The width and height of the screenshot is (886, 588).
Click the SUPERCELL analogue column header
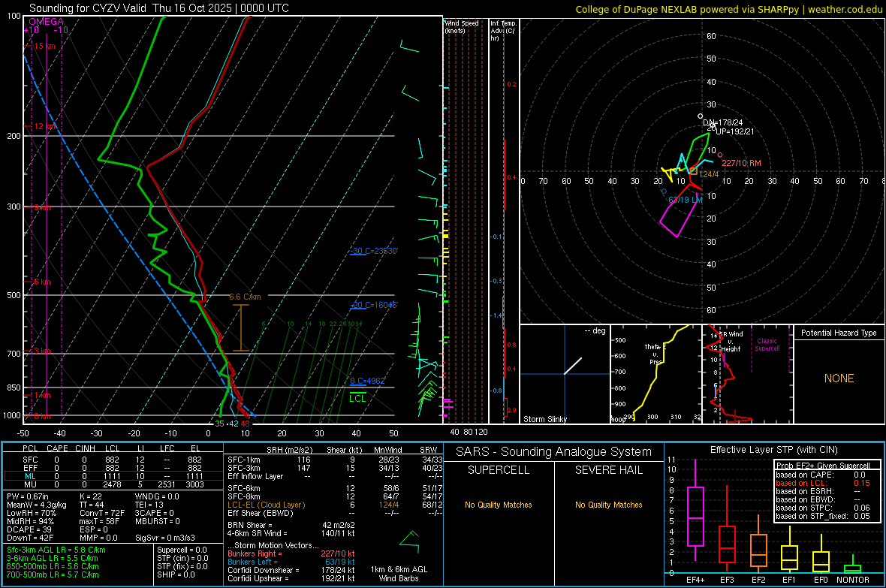[x=499, y=470]
